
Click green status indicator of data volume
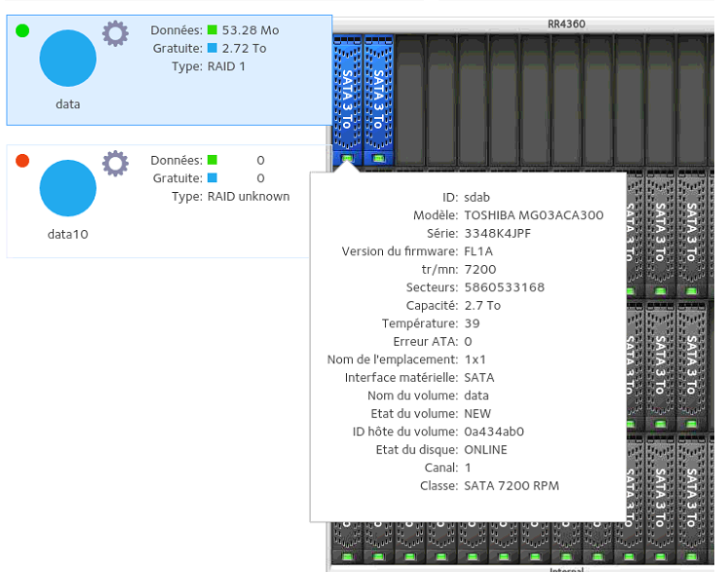[x=22, y=30]
